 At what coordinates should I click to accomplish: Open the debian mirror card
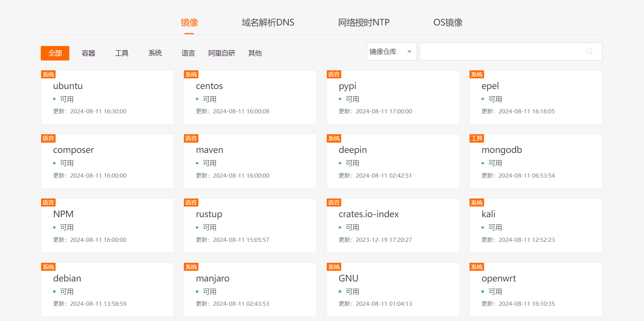(x=107, y=290)
